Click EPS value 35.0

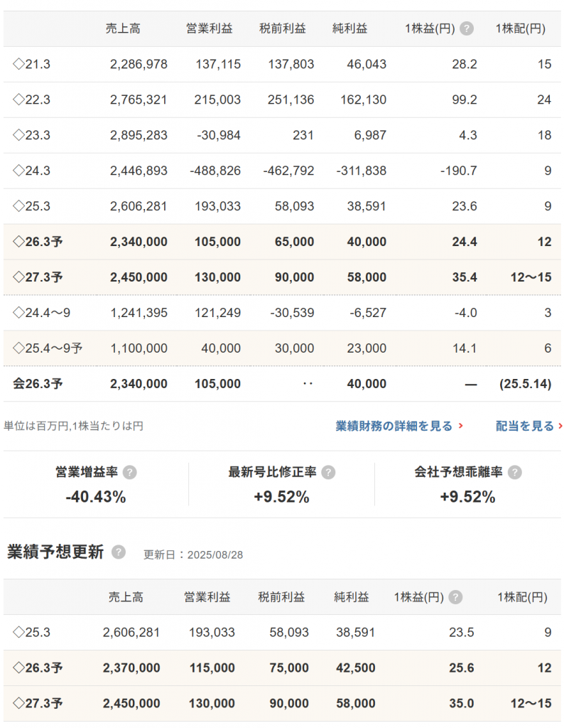[462, 703]
